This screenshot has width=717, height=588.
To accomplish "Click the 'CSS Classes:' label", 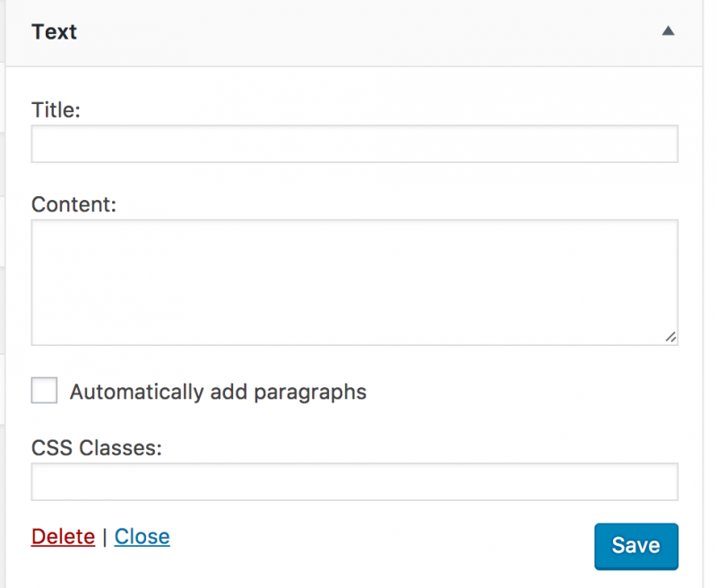I will click(96, 447).
